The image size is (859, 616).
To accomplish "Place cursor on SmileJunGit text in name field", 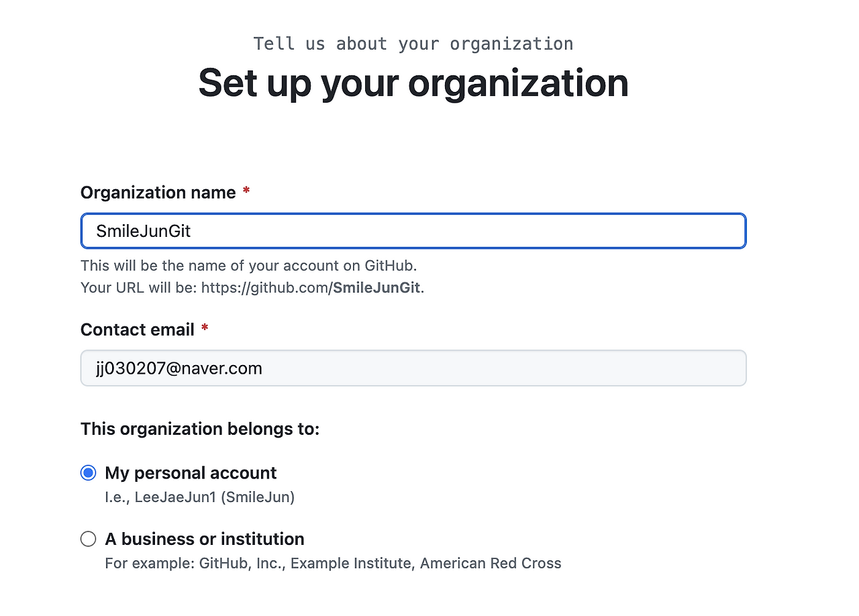I will coord(144,232).
